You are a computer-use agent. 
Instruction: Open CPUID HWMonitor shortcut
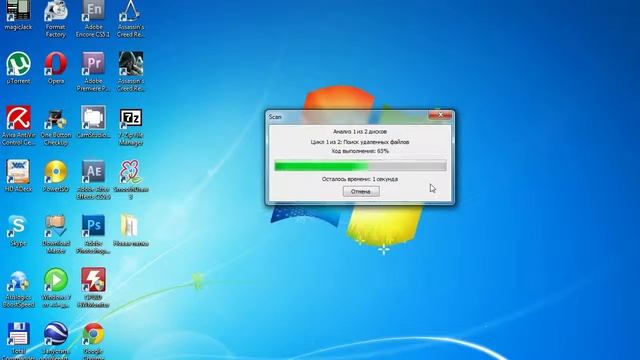[93, 288]
